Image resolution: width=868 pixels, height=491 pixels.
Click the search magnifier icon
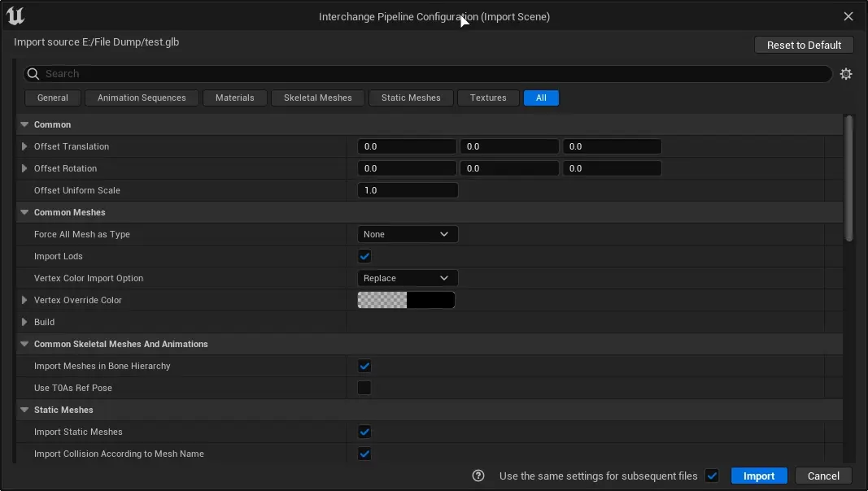(33, 73)
